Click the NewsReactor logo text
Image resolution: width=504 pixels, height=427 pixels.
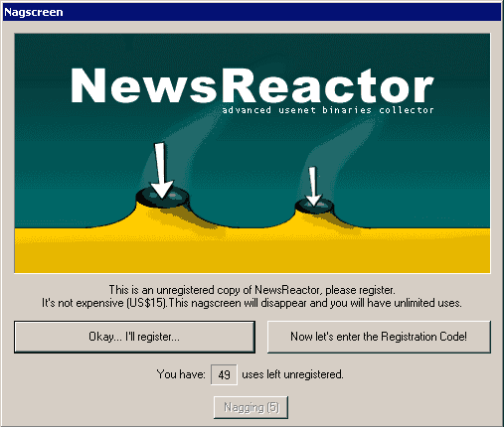pyautogui.click(x=252, y=85)
